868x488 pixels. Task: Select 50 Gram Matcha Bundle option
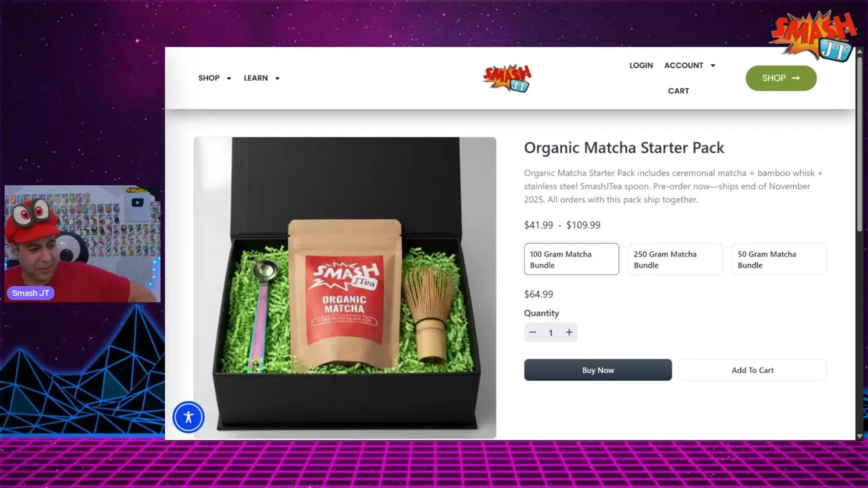click(779, 260)
